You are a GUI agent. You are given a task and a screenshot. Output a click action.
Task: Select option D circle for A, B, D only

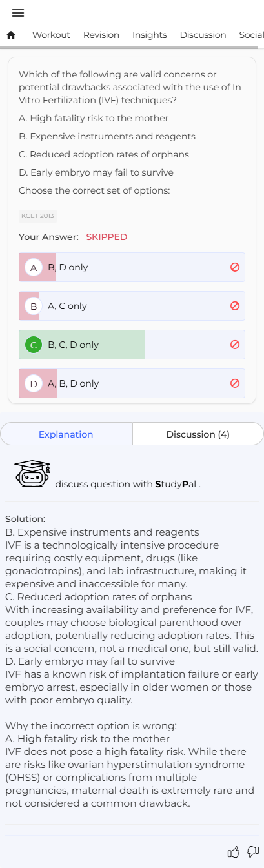click(x=34, y=383)
